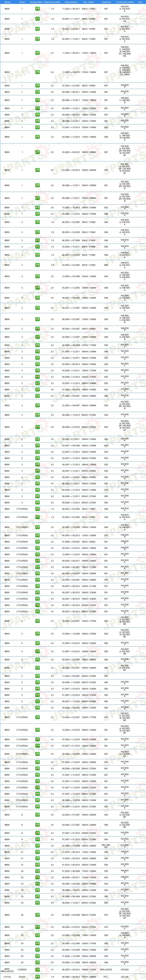Click fuel icon of BMW 6 02.2004 -> 07.2007 E63 row
Screen dimensions: 146x980
[x=37, y=815]
